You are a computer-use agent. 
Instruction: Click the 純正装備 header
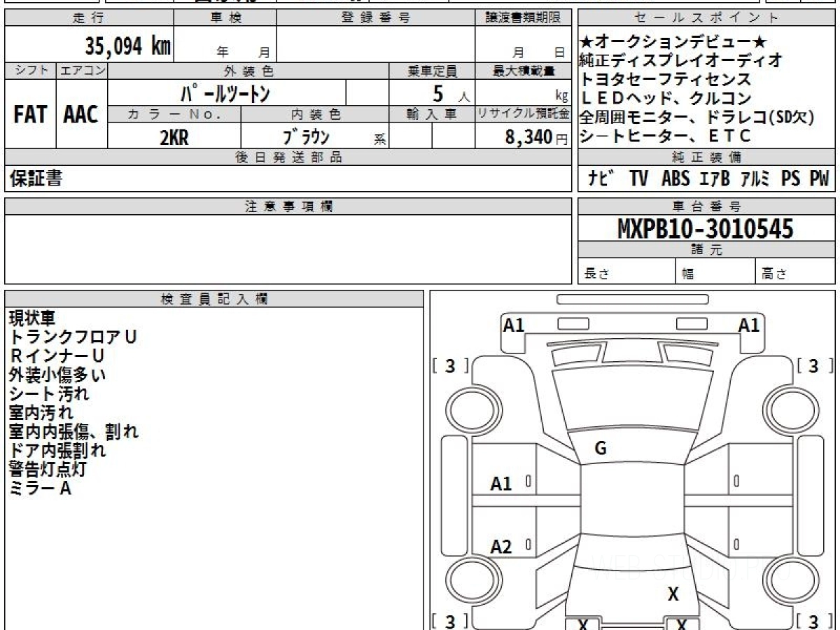click(x=706, y=157)
